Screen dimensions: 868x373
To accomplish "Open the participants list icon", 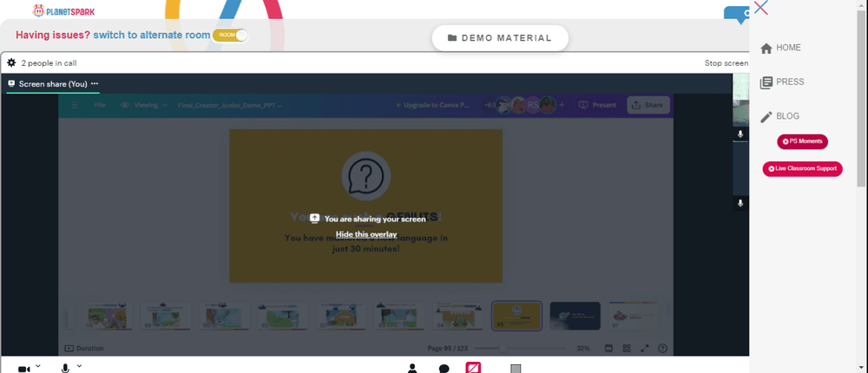I will [412, 369].
